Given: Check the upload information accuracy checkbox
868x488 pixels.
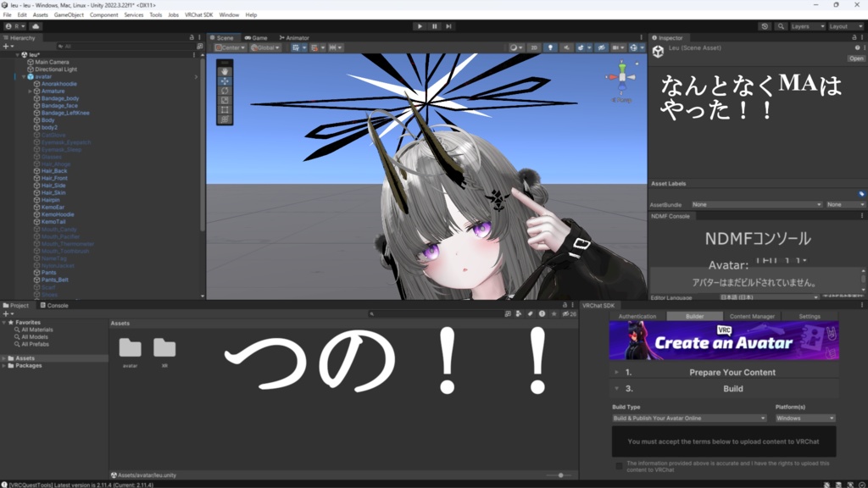Looking at the screenshot, I should click(619, 465).
